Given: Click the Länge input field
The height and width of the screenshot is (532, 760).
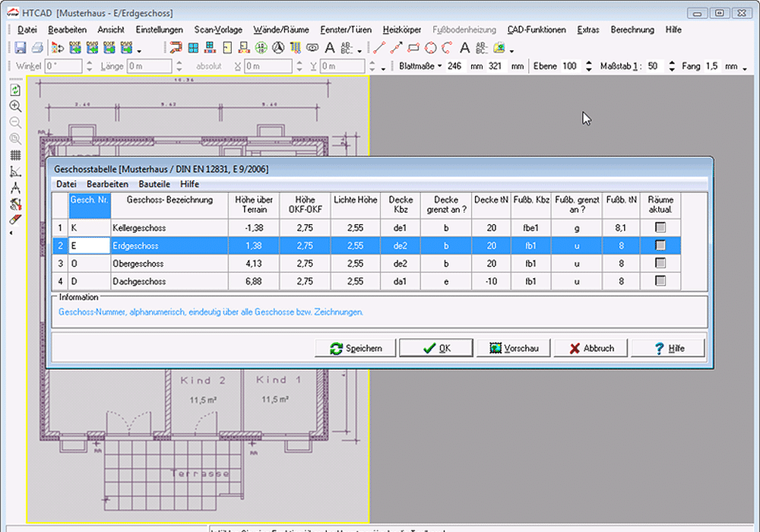Looking at the screenshot, I should click(149, 66).
